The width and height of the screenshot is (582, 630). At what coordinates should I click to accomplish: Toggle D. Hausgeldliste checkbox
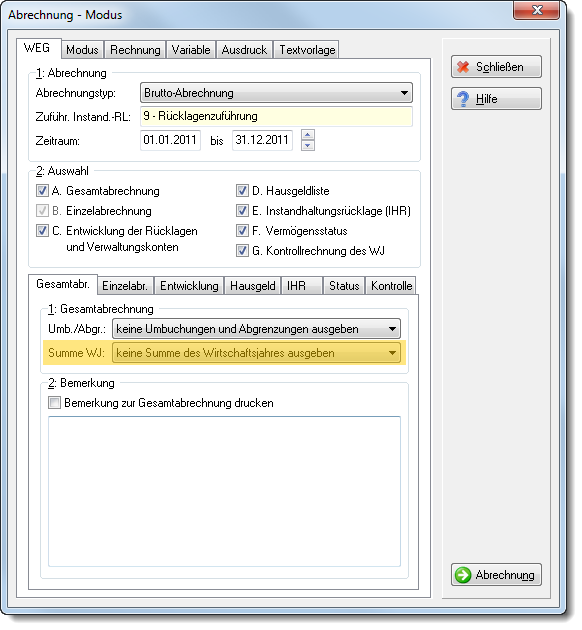242,190
